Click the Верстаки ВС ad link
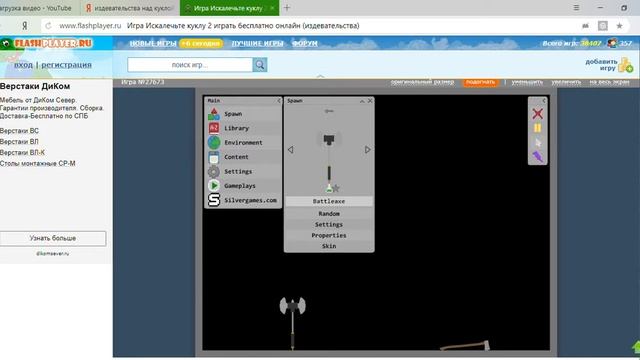The image size is (640, 360). tap(19, 131)
